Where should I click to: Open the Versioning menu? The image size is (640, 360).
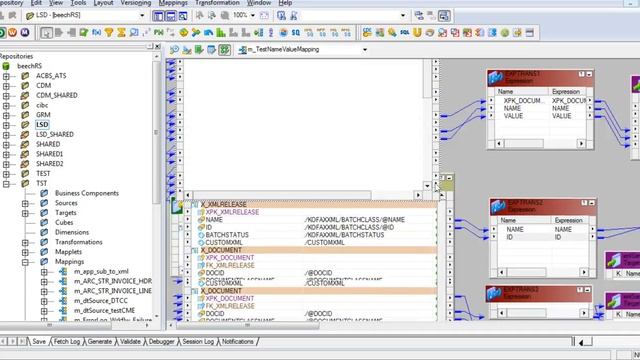(x=136, y=3)
